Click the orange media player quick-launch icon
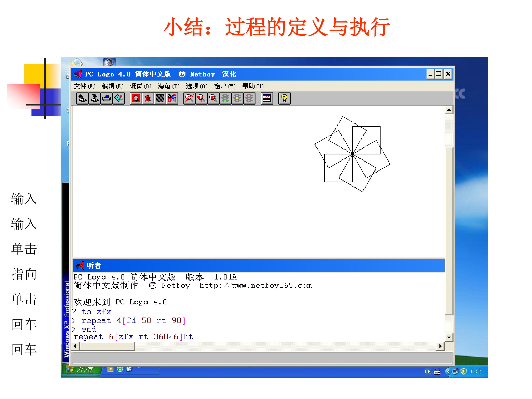 [110, 369]
